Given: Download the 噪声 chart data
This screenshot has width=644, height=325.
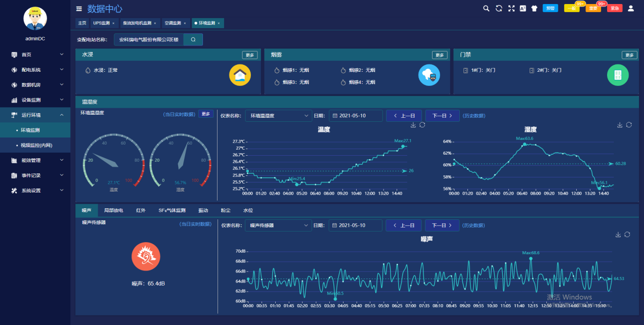Looking at the screenshot, I should click(618, 235).
